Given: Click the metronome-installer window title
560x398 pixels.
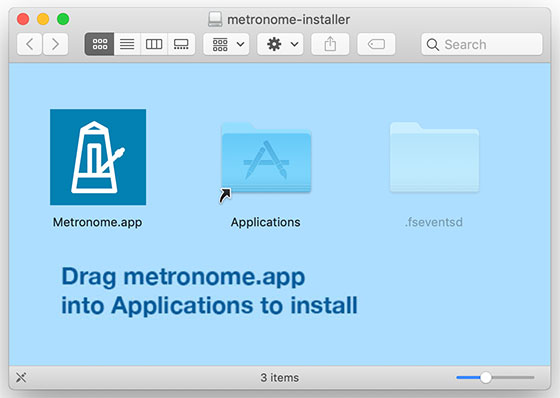Looking at the screenshot, I should coord(289,20).
